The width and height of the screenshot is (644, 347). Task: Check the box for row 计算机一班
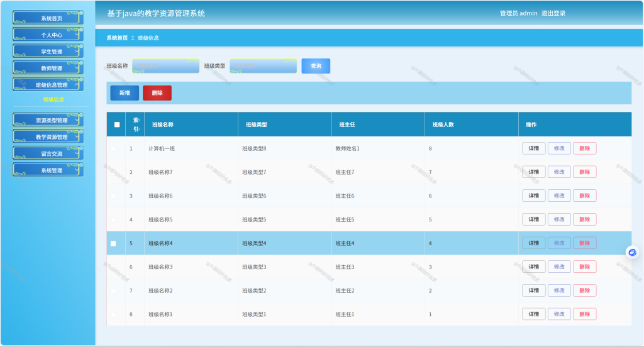pos(113,148)
